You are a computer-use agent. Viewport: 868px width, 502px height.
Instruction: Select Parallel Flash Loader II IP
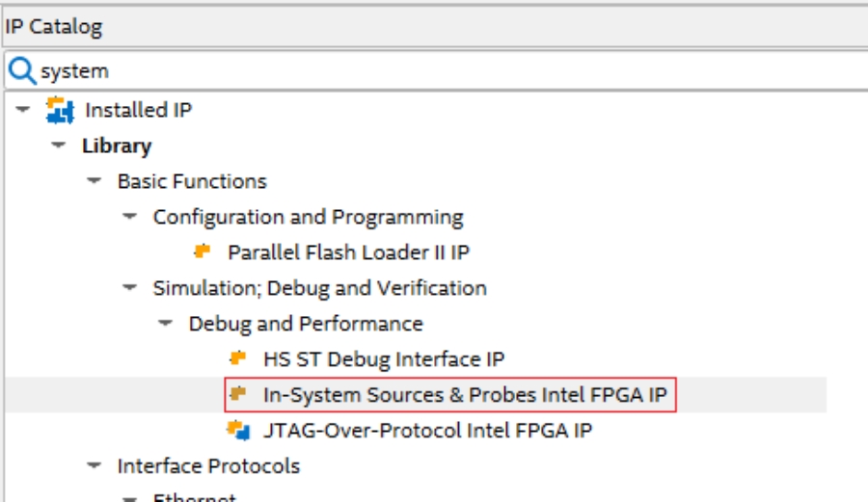tap(348, 252)
